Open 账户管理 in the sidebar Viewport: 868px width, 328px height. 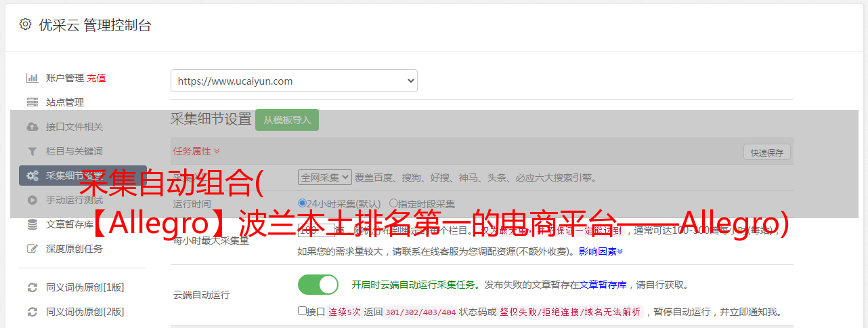pyautogui.click(x=64, y=78)
